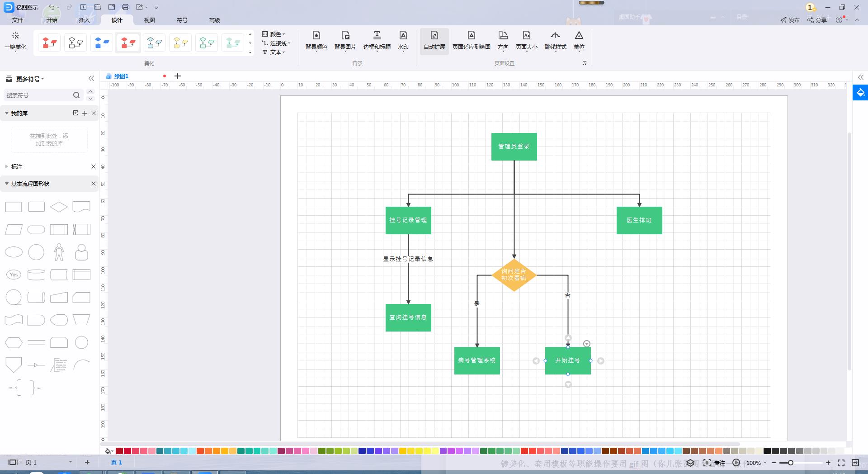Viewport: 868px width, 474px height.
Task: Open the 连接线 connector dropdown
Action: coord(276,43)
